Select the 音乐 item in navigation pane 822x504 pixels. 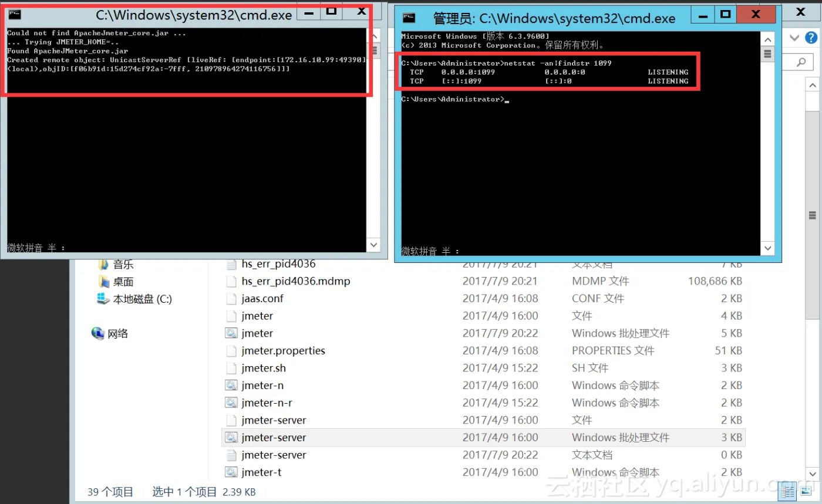123,264
